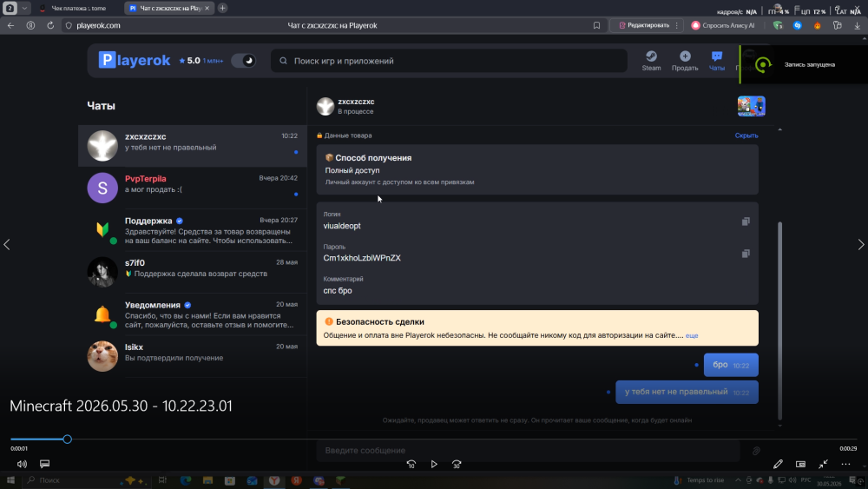Click the password text Cm1xkhoLzbiWPnZX

pos(362,258)
